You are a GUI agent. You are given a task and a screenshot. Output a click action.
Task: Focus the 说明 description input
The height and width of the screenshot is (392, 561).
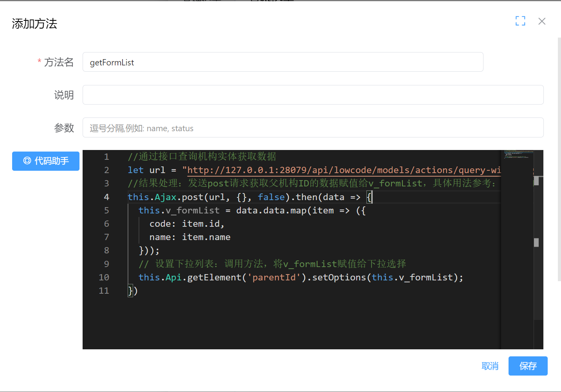pos(313,95)
